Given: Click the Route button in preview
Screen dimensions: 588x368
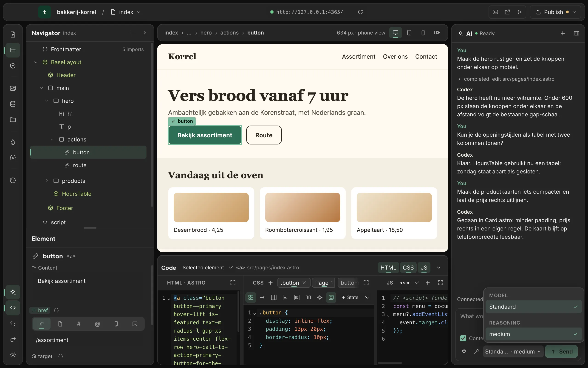Looking at the screenshot, I should (x=264, y=135).
